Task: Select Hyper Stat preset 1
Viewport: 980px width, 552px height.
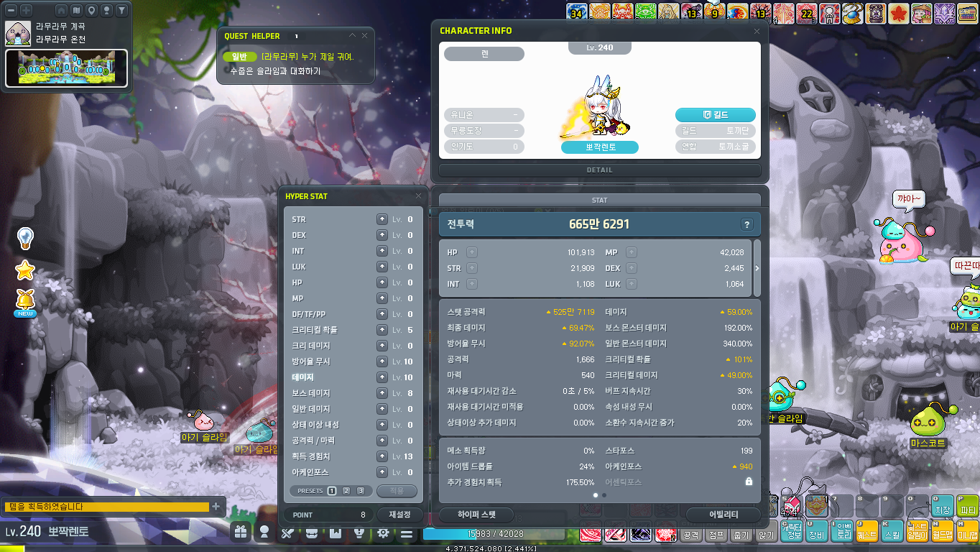Action: (x=332, y=491)
